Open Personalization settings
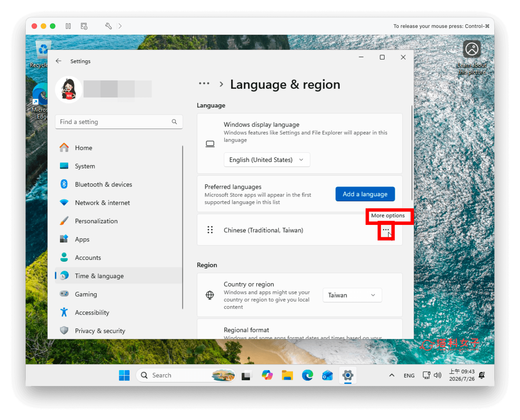Image resolution: width=520 pixels, height=420 pixels. pyautogui.click(x=119, y=221)
